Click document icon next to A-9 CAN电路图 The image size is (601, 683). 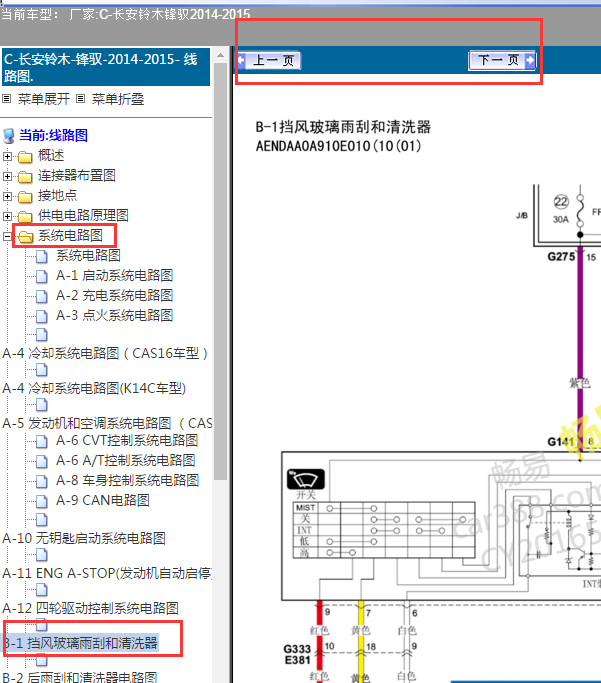coord(41,502)
